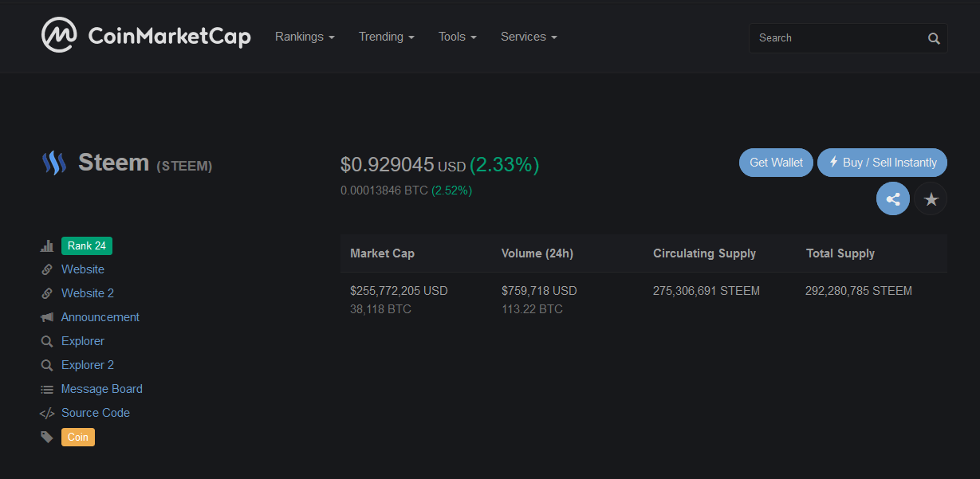Image resolution: width=980 pixels, height=479 pixels.
Task: Click the $759,718 USD volume value
Action: coord(539,291)
